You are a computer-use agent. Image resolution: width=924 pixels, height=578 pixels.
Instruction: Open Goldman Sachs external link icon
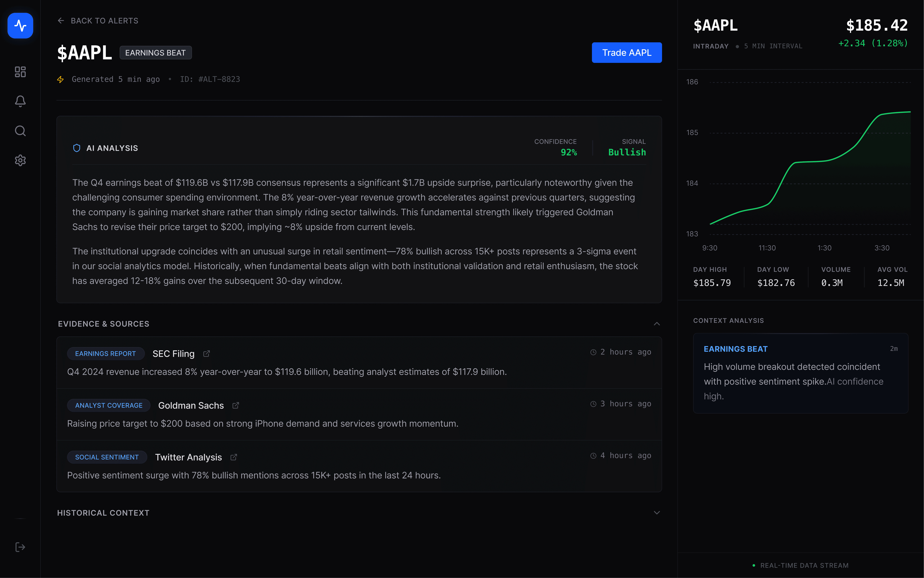click(x=236, y=405)
